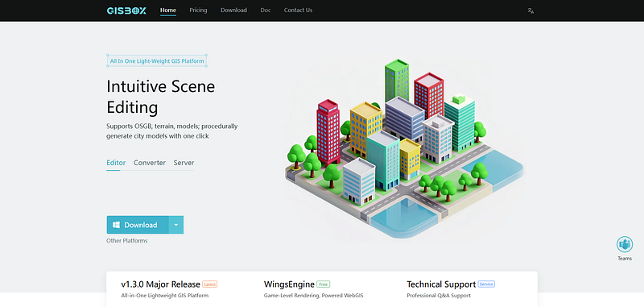Open the v1.3.0 Major Release card
The width and height of the screenshot is (644, 307).
pyautogui.click(x=169, y=289)
